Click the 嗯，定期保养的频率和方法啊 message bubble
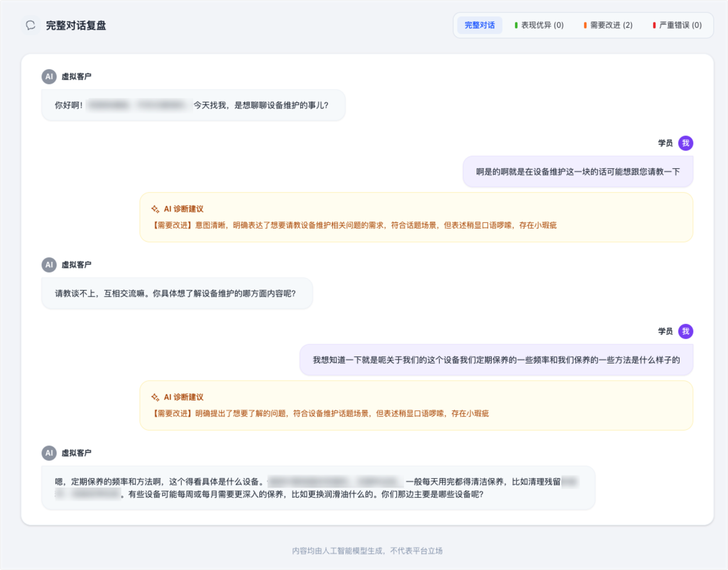The height and width of the screenshot is (570, 728). point(318,488)
